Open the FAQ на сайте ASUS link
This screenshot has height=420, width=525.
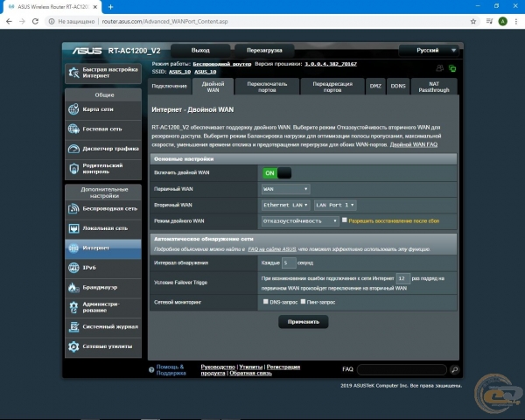tap(272, 249)
